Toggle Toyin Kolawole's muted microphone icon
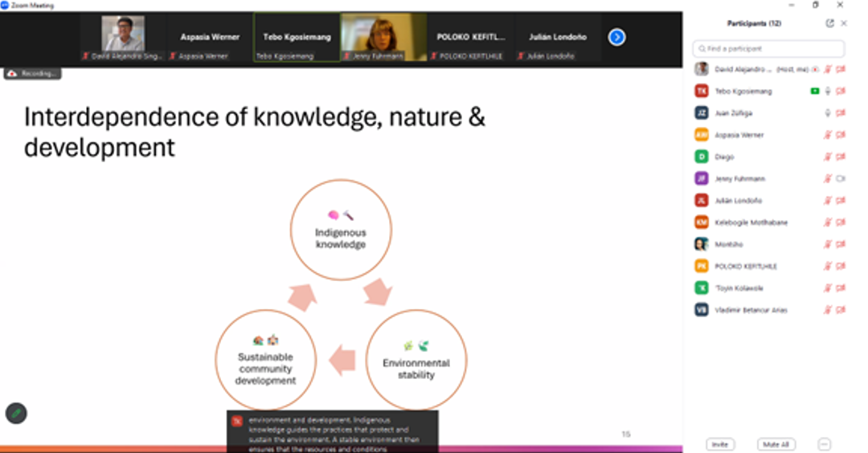The height and width of the screenshot is (453, 868). tap(828, 288)
